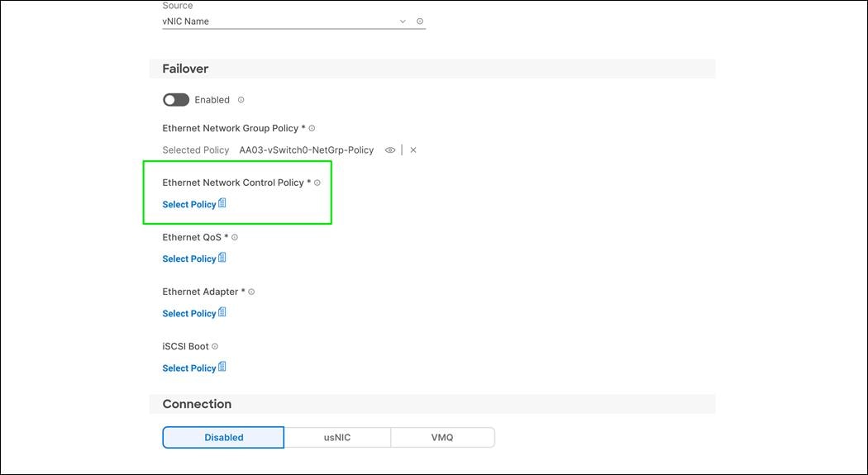Select Policy for Ethernet QoS
Screen dimensions: 868x475
[x=188, y=259]
